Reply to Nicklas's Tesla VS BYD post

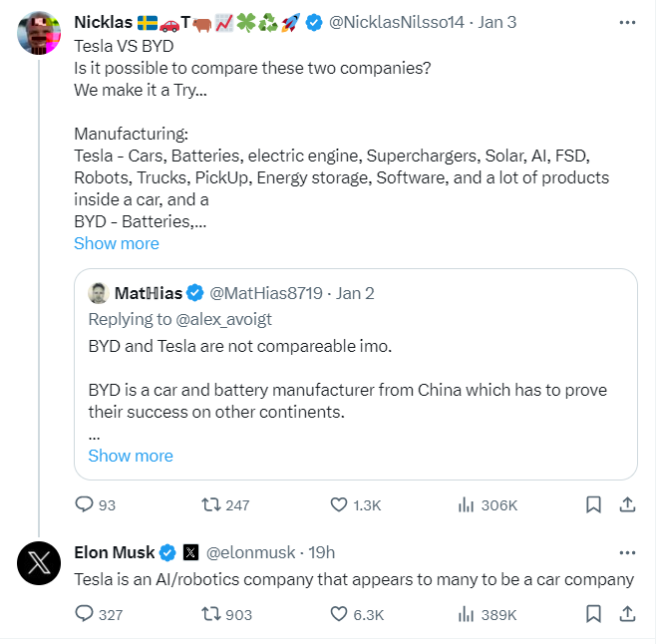[84, 505]
